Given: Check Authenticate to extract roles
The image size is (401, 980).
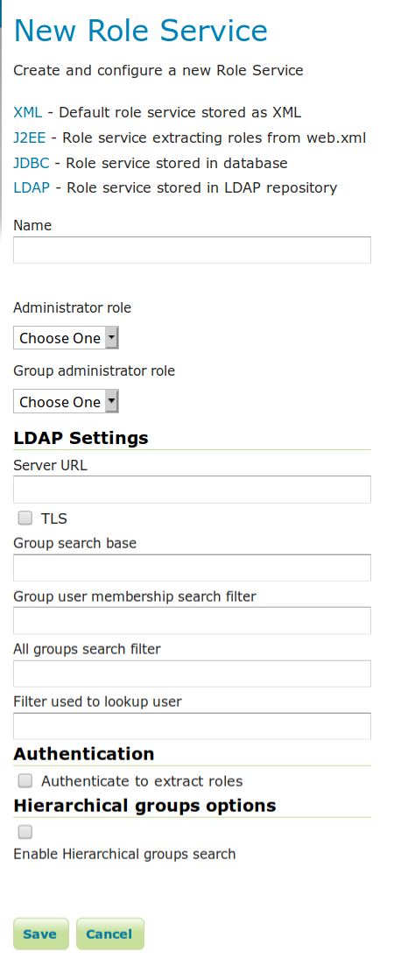Looking at the screenshot, I should click(25, 780).
